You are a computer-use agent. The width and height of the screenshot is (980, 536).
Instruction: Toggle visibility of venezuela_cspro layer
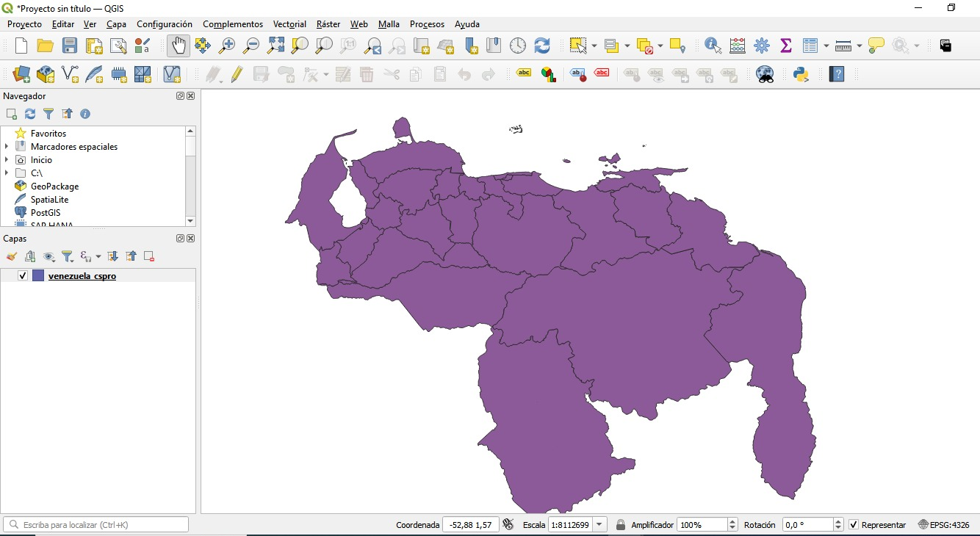point(23,276)
